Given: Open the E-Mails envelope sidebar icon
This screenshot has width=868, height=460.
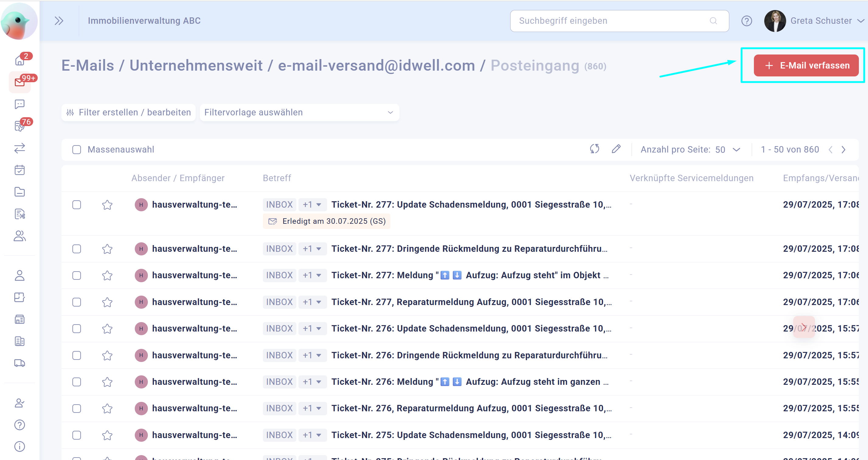Looking at the screenshot, I should coord(19,82).
